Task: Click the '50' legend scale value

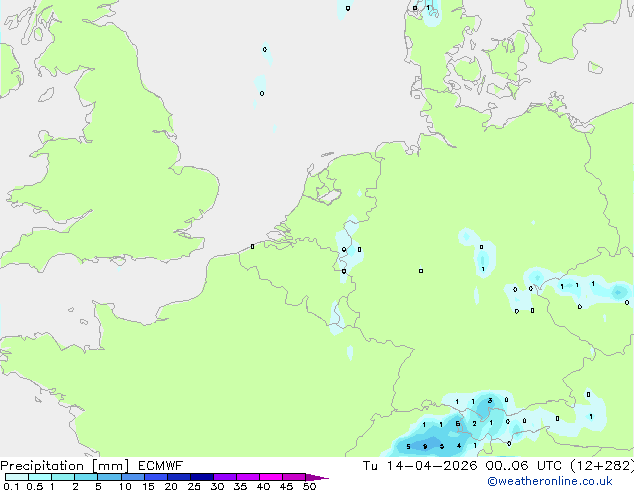Action: click(x=309, y=486)
